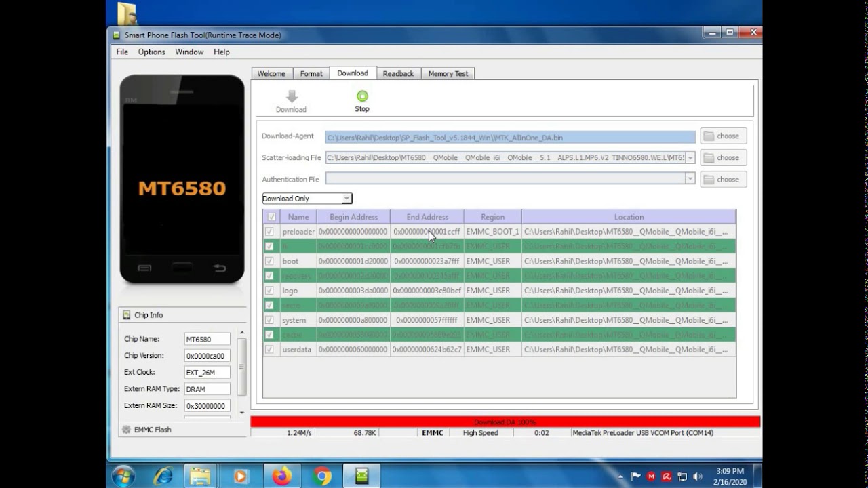Open the Window menu

189,52
